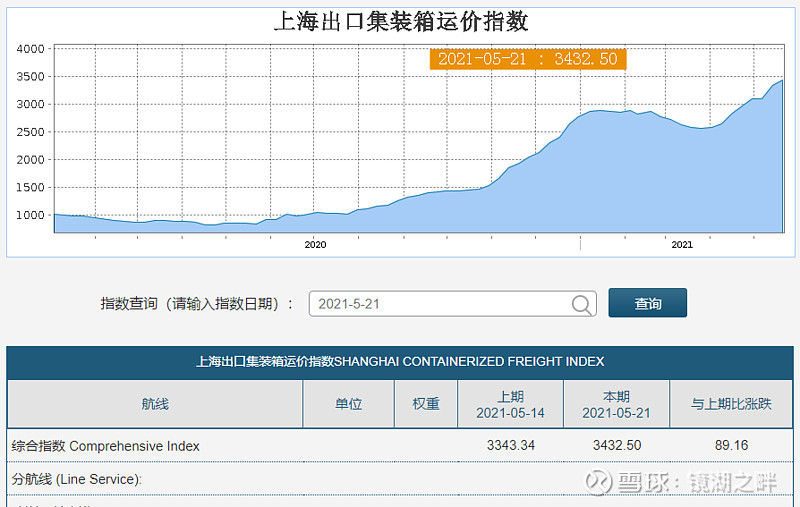This screenshot has width=800, height=507.
Task: Click the 1000 y-axis label
Action: pyautogui.click(x=31, y=215)
